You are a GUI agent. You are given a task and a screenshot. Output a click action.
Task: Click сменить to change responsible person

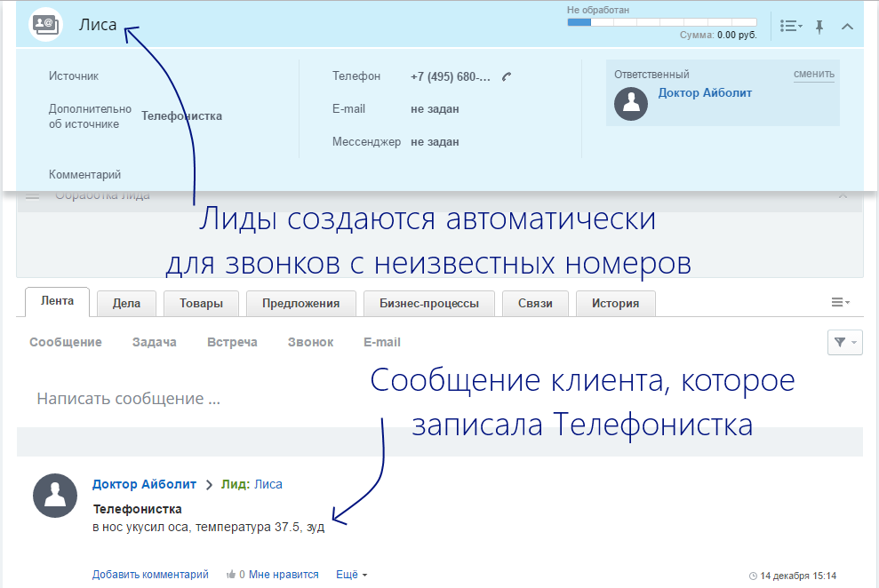(x=813, y=75)
